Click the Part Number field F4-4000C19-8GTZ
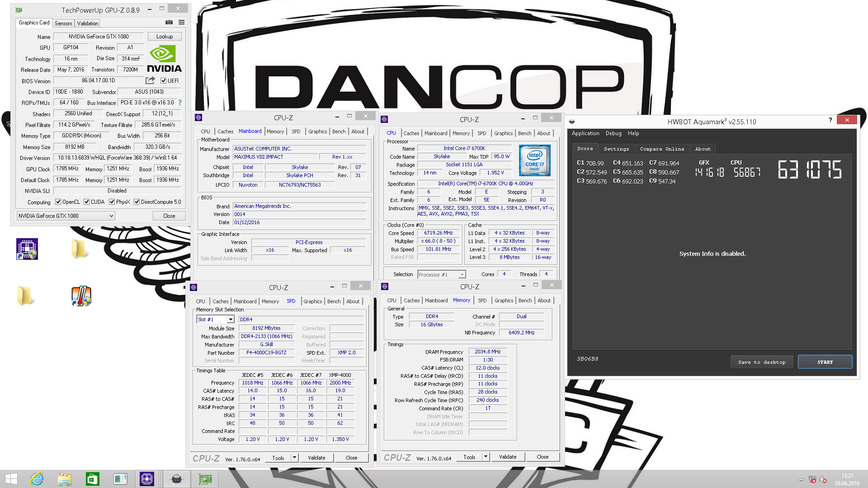The image size is (868, 488). [266, 352]
